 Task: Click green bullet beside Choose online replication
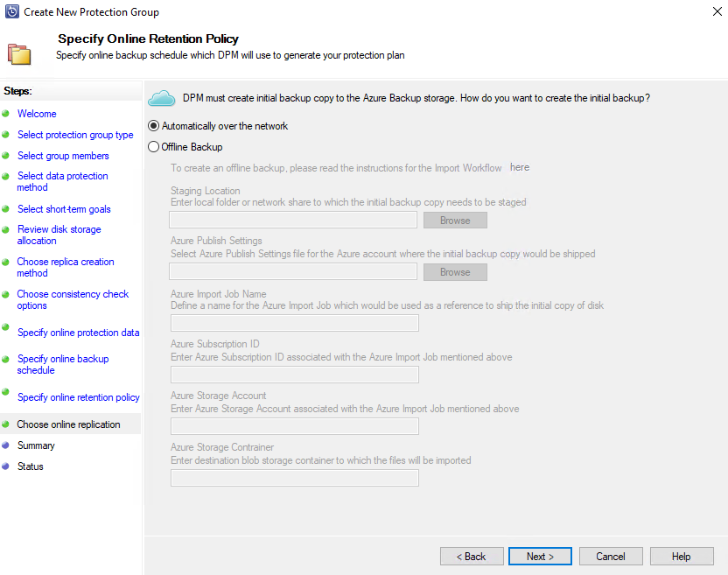5,424
